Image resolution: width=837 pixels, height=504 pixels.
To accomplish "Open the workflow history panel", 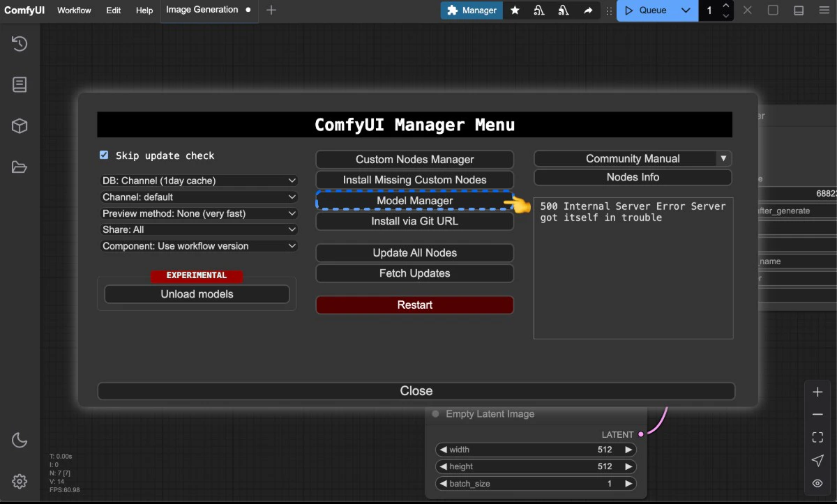I will point(20,43).
